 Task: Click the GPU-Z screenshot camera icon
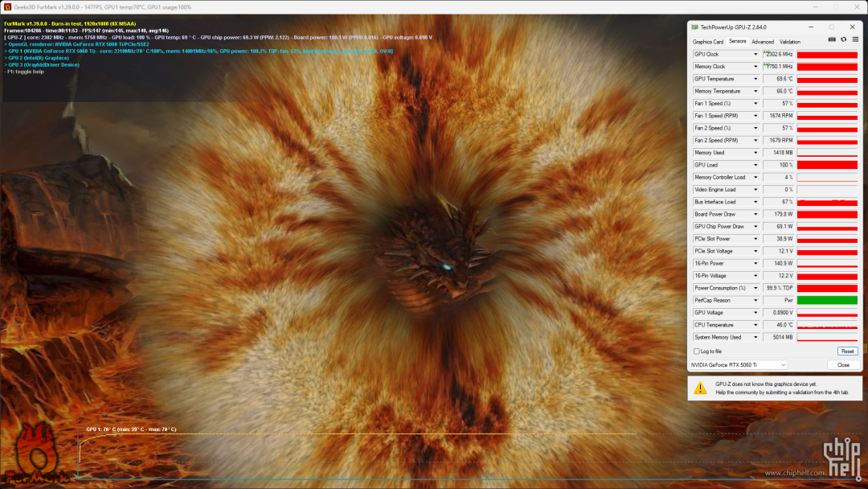pyautogui.click(x=832, y=40)
